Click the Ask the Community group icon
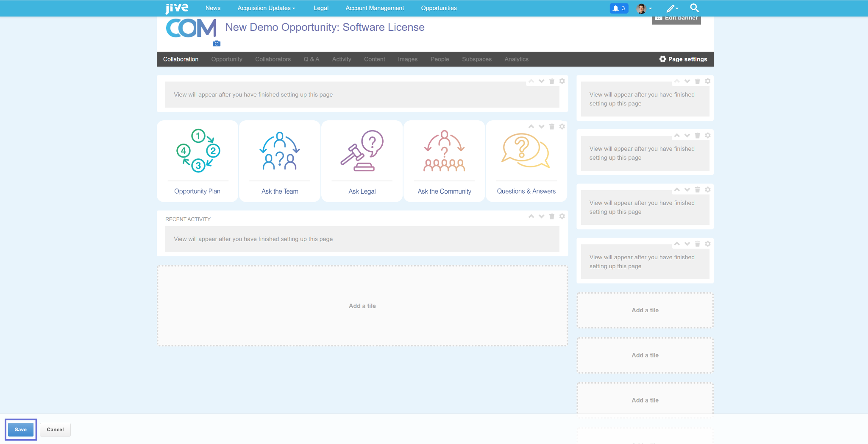 tap(444, 151)
